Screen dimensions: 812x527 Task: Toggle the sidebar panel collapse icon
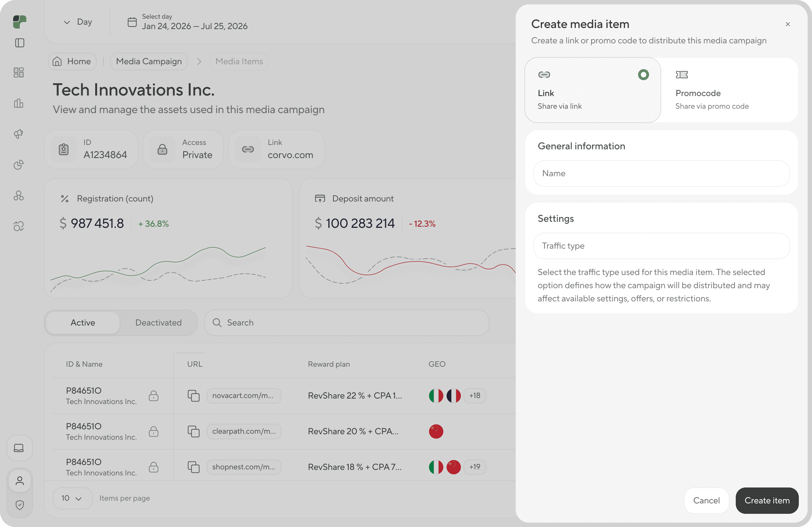click(19, 43)
